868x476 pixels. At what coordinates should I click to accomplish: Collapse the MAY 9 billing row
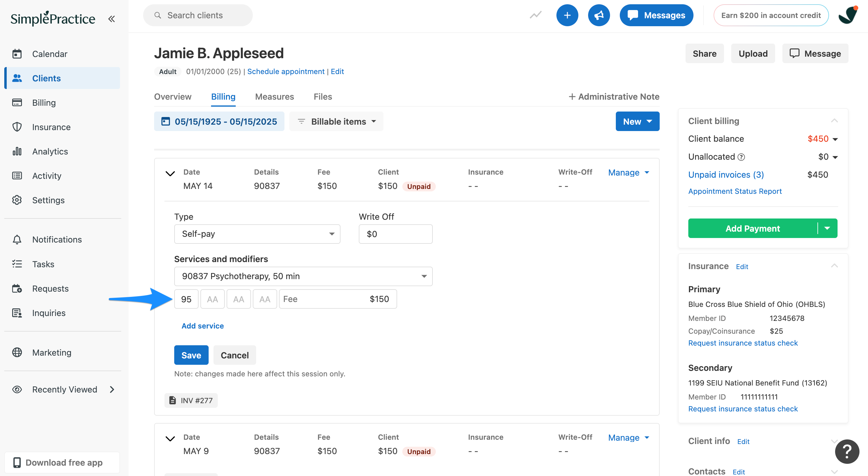[x=171, y=439]
